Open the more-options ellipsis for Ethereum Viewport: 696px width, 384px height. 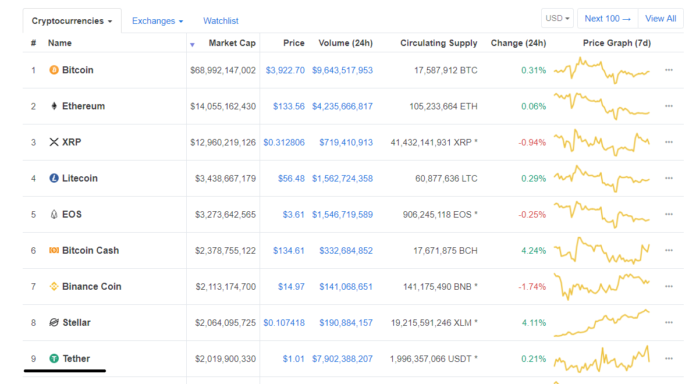coord(669,106)
